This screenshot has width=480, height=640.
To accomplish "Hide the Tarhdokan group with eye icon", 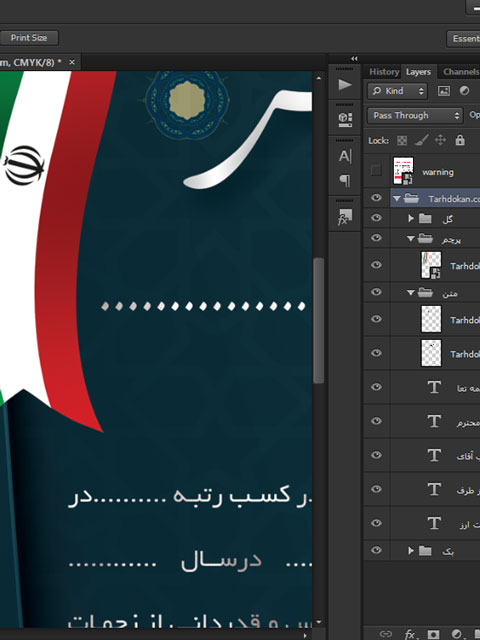I will coord(376,198).
